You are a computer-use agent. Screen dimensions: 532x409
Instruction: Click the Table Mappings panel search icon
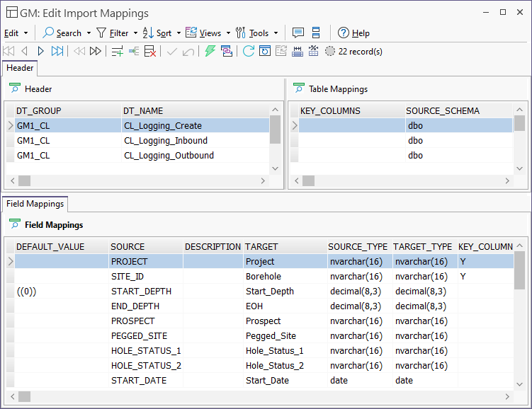[x=298, y=88]
